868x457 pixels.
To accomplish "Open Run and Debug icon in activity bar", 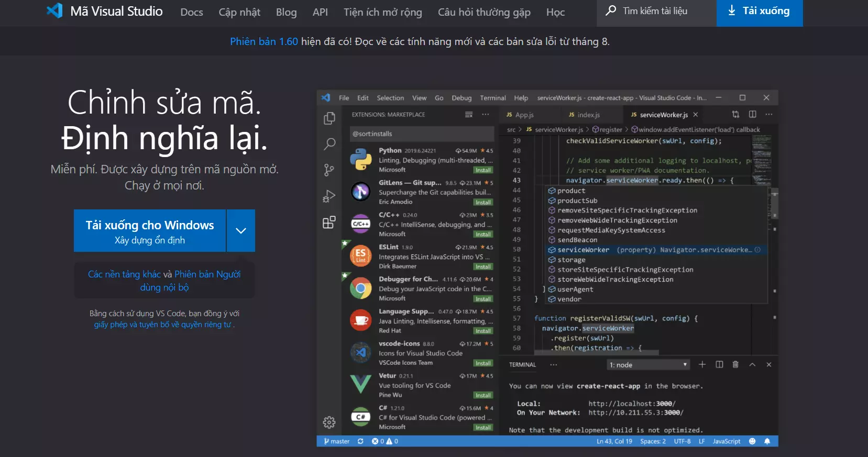I will point(329,196).
